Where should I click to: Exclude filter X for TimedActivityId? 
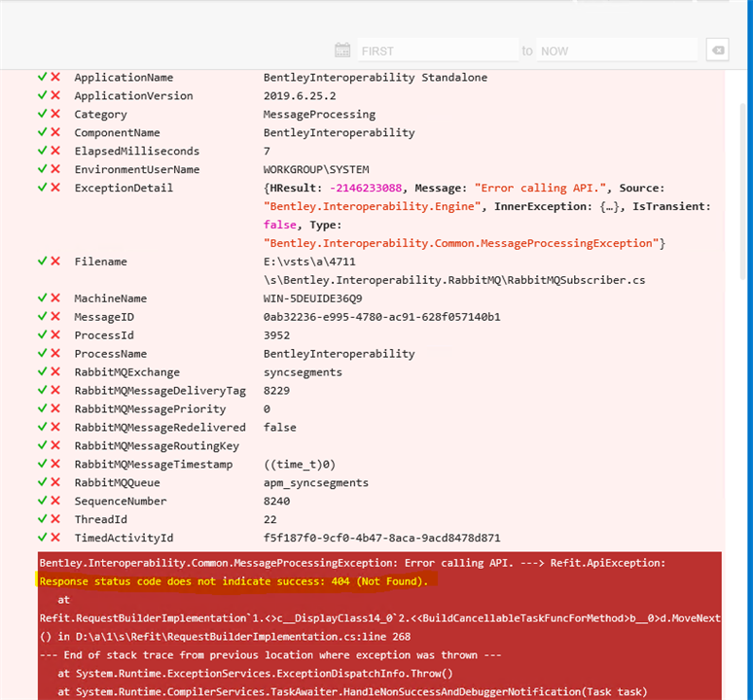click(x=55, y=538)
